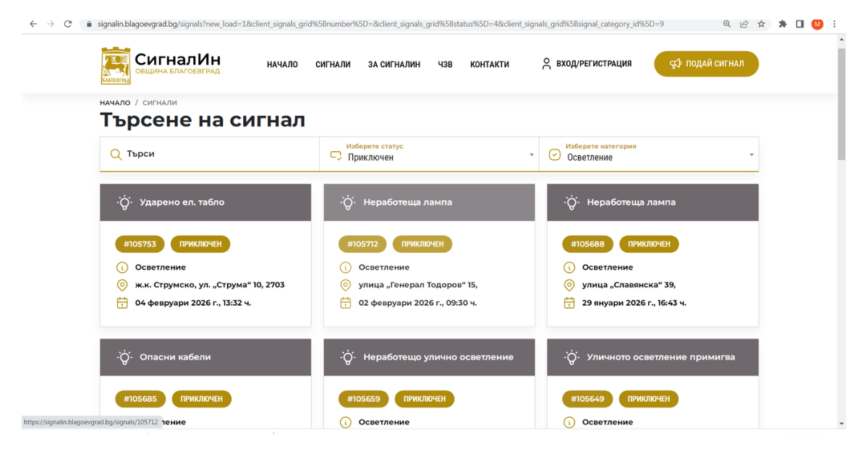Go to the СИГНАЛИ menu item
This screenshot has width=868, height=454.
[333, 64]
